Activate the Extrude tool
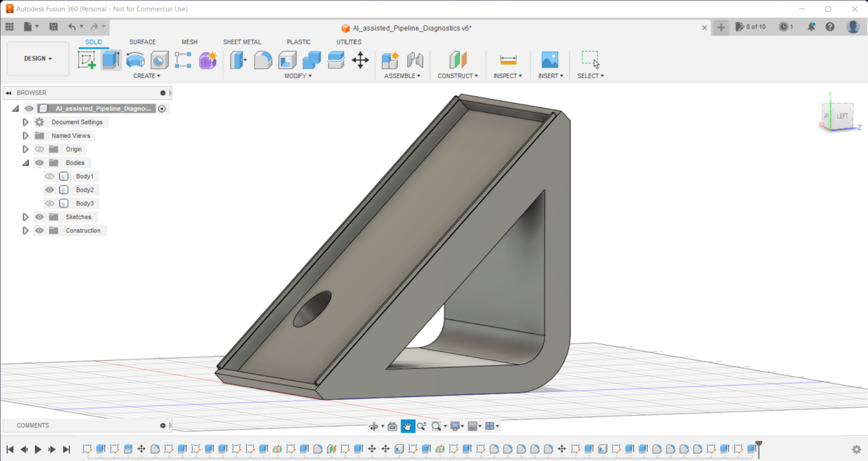Screen dimensions: 868x461 111,60
